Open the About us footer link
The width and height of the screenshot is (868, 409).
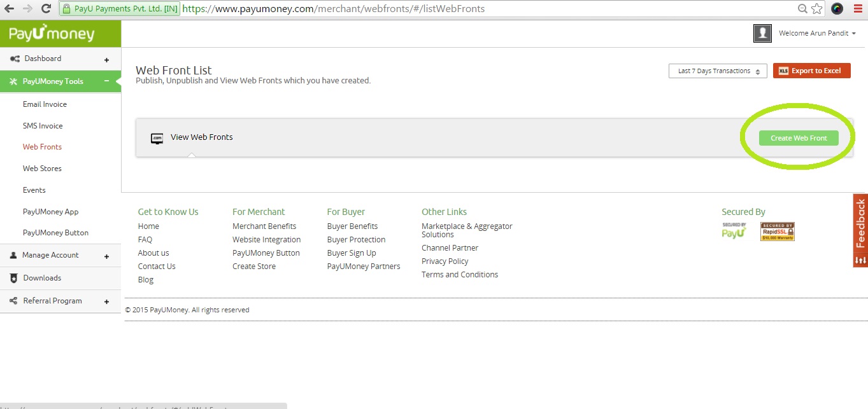(x=153, y=253)
